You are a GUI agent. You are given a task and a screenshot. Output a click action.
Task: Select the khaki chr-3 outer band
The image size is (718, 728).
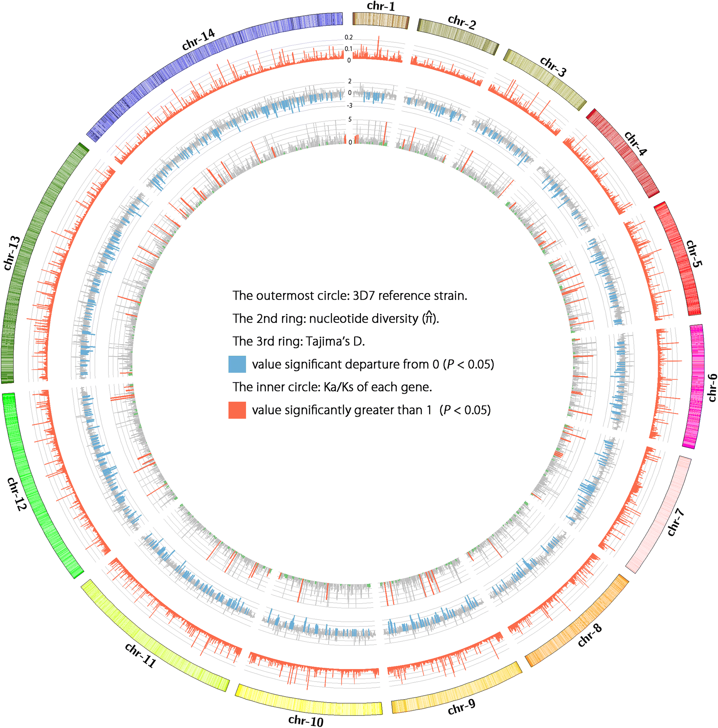(545, 79)
